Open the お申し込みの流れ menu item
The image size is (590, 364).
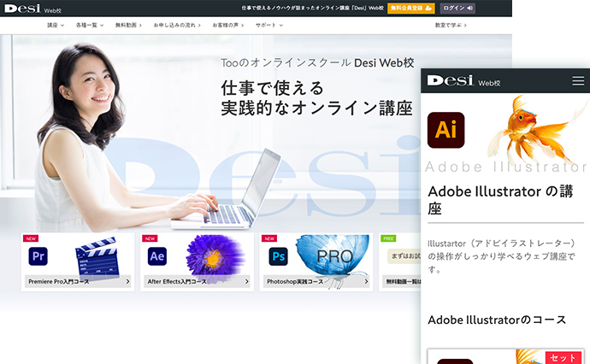(177, 25)
